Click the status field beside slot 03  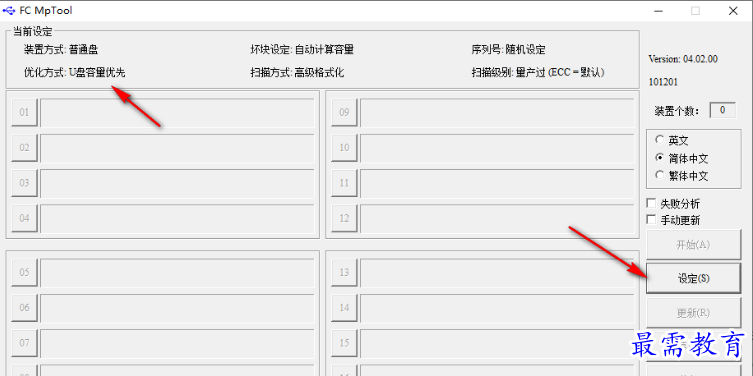tap(177, 183)
